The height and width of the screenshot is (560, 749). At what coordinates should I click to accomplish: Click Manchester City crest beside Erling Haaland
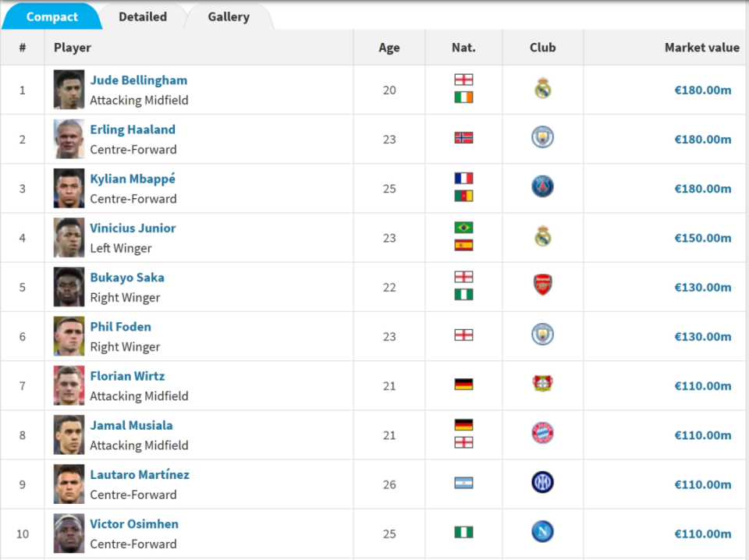pyautogui.click(x=543, y=137)
